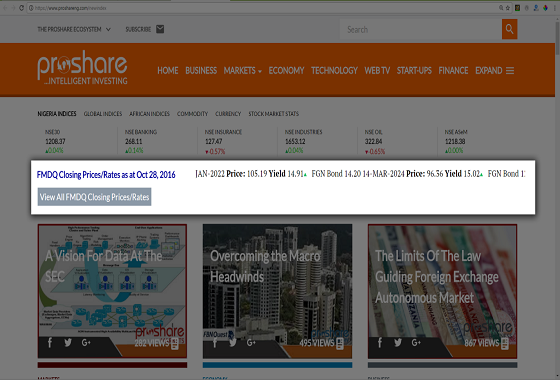Click the address bar URL field
Screen dimensions: 560x380
coord(264,8)
